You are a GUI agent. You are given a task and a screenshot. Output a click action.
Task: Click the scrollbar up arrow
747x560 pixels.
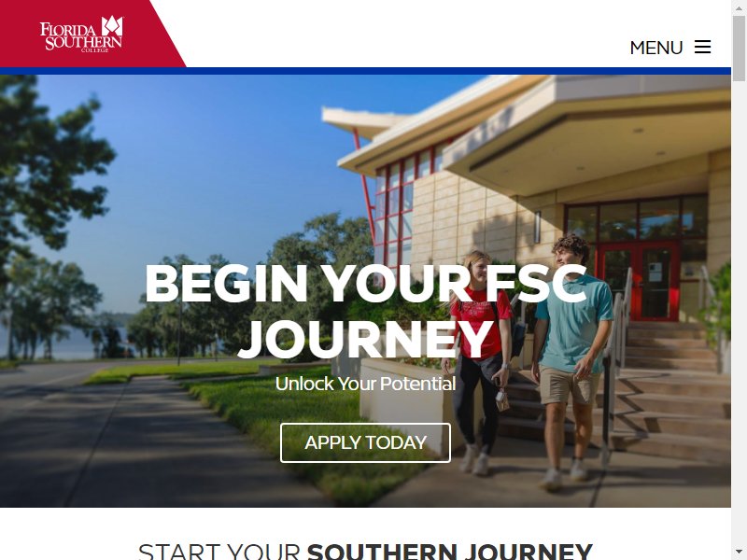click(x=739, y=7)
